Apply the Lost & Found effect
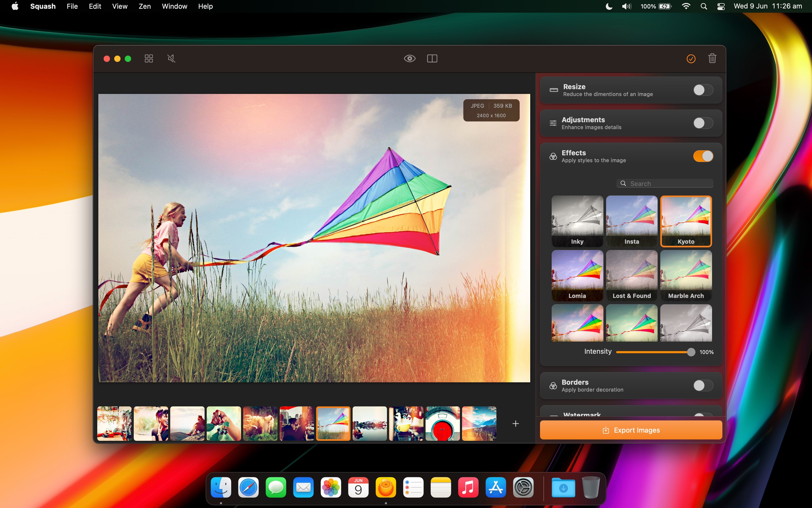This screenshot has width=812, height=508. click(631, 275)
